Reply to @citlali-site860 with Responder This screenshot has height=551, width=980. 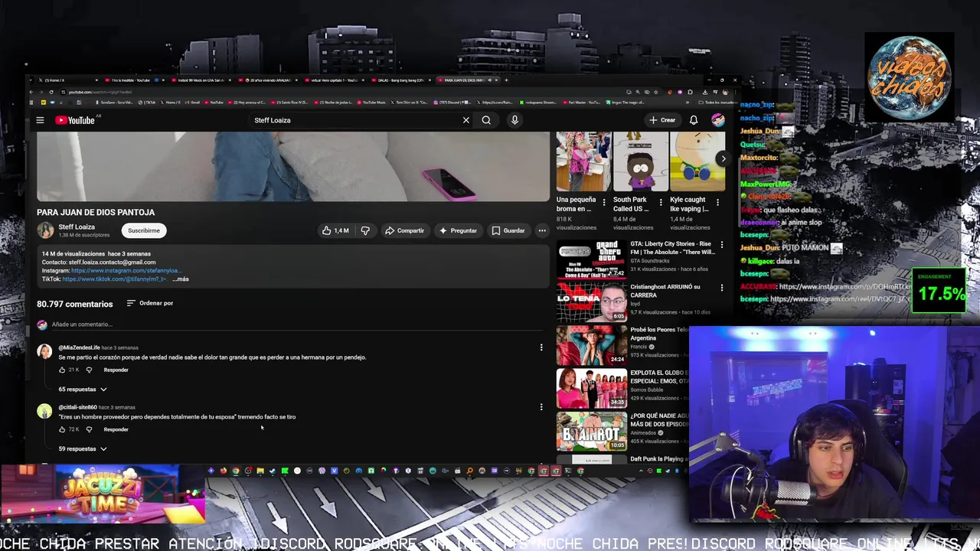tap(116, 429)
